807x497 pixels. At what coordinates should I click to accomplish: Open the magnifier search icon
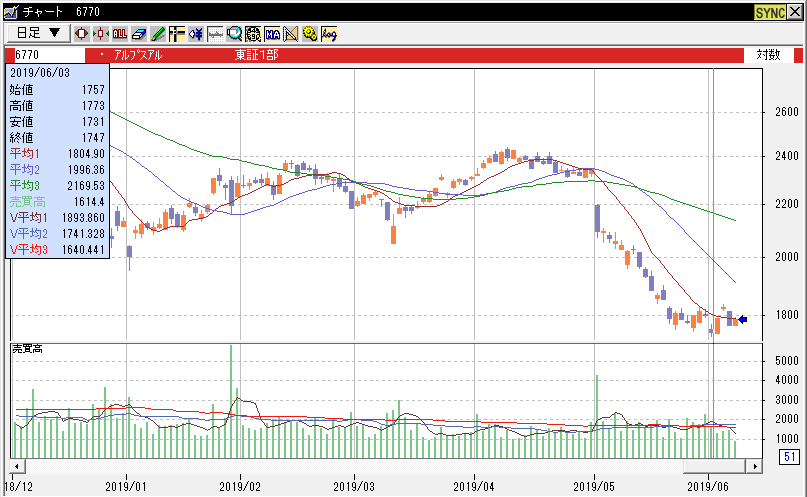point(233,33)
